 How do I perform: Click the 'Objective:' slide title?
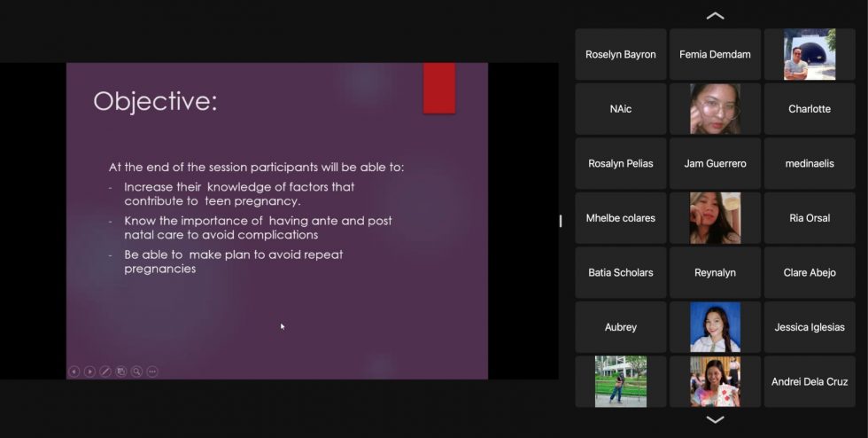pos(155,102)
